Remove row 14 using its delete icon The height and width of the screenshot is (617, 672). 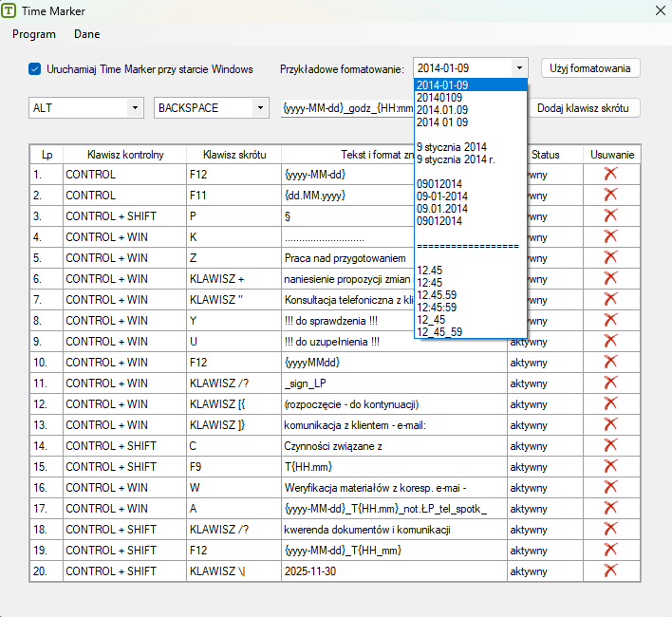pos(610,445)
